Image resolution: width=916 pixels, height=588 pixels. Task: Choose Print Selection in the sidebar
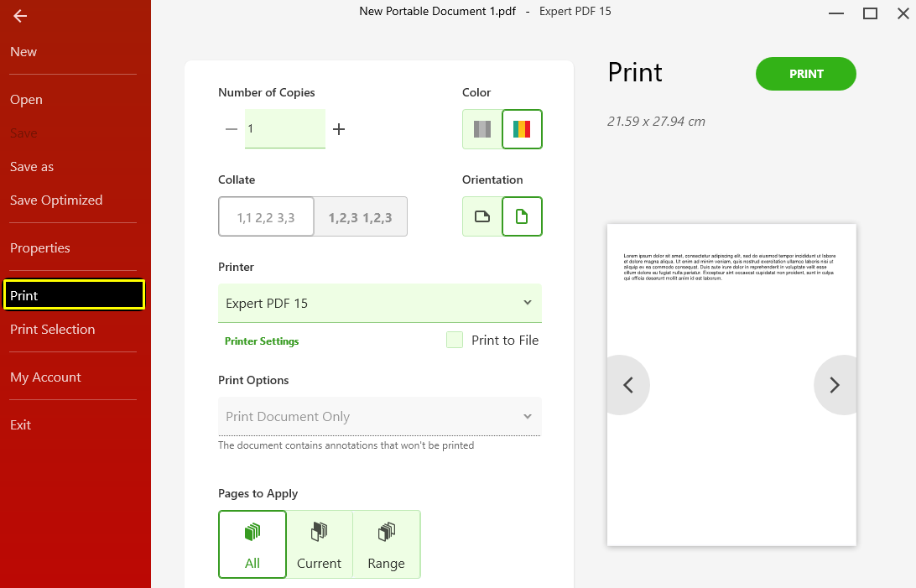point(53,330)
